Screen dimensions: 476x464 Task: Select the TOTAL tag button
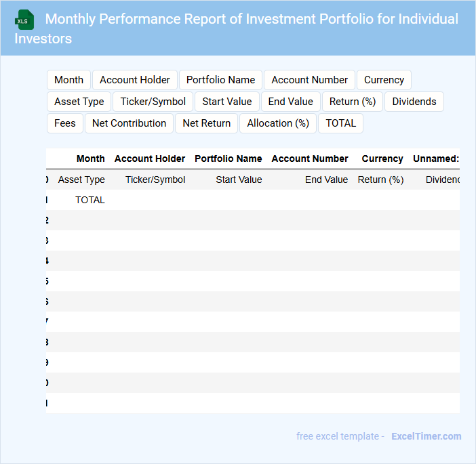point(340,123)
